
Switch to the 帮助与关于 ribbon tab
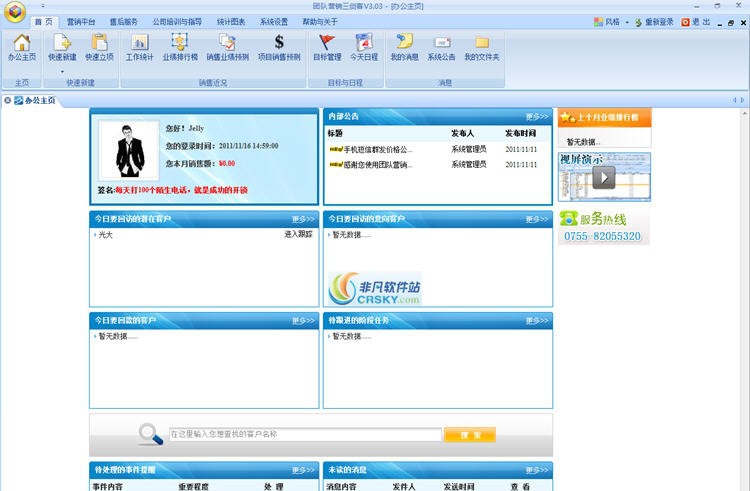[320, 22]
